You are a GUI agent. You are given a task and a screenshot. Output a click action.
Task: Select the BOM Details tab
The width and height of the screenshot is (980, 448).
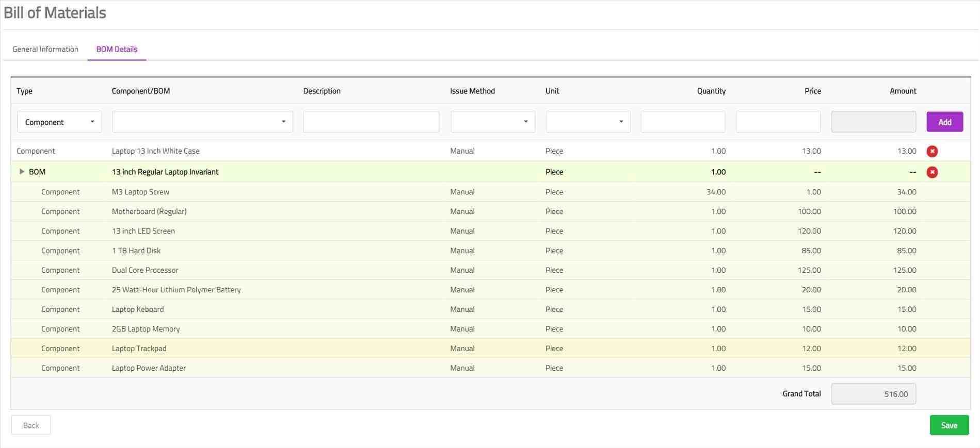click(117, 49)
